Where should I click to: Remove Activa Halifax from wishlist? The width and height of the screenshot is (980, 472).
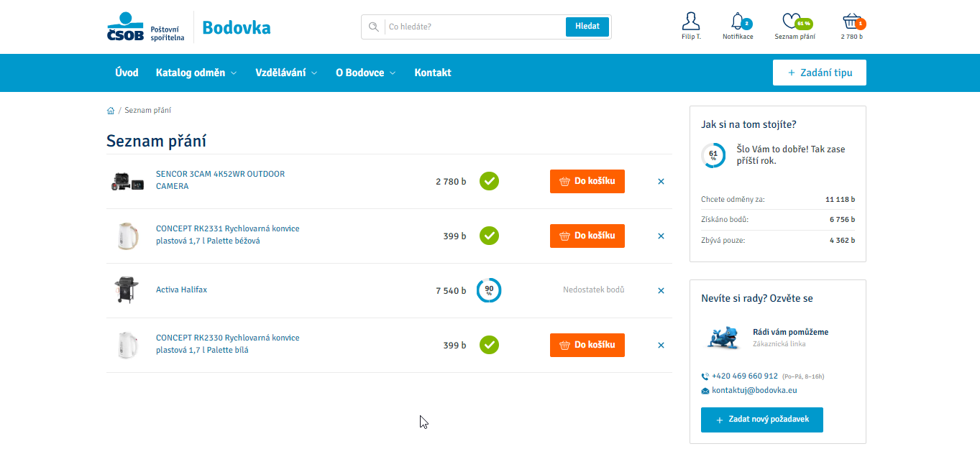[661, 291]
